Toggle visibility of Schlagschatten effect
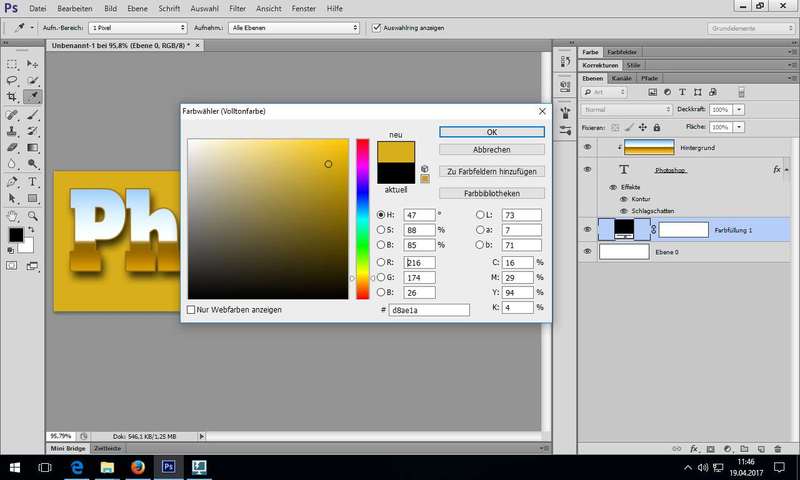800x480 pixels. [623, 211]
